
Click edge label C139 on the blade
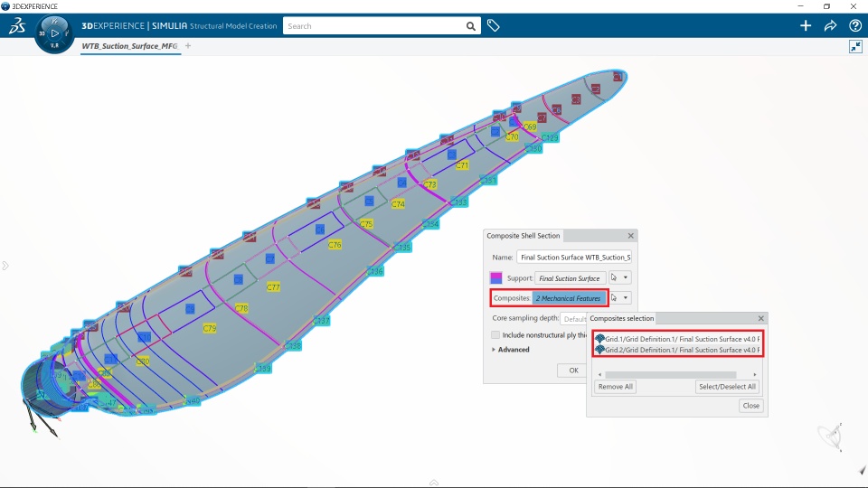pyautogui.click(x=263, y=369)
